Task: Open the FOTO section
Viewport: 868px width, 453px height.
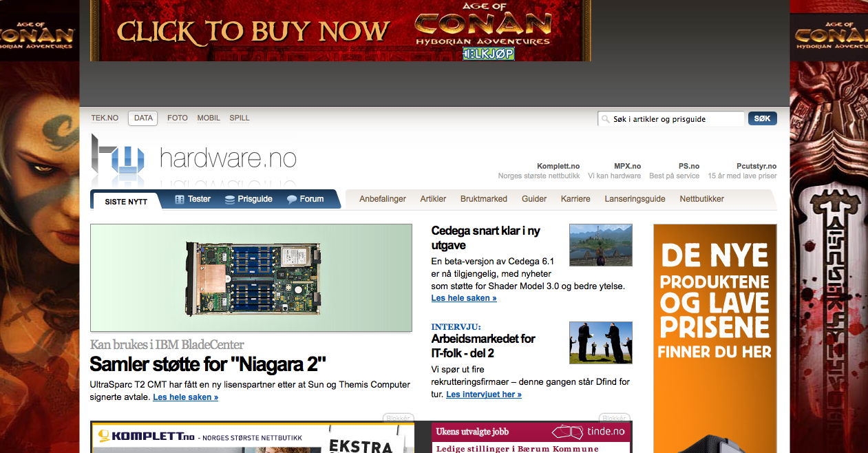Action: pyautogui.click(x=178, y=118)
